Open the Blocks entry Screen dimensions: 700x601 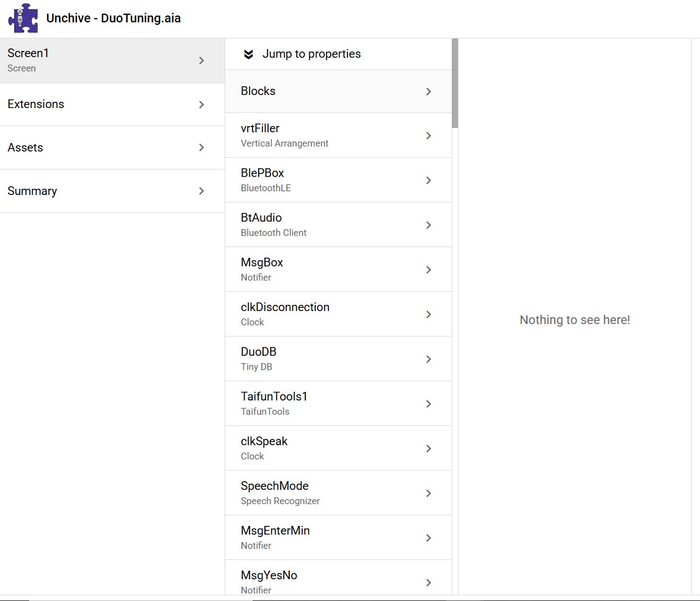(338, 91)
